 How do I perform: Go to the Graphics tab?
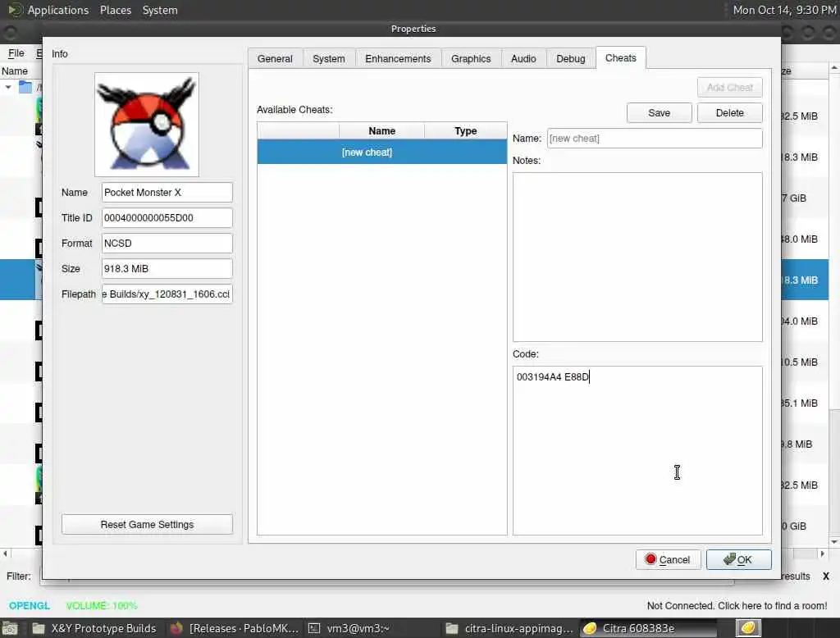coord(471,58)
